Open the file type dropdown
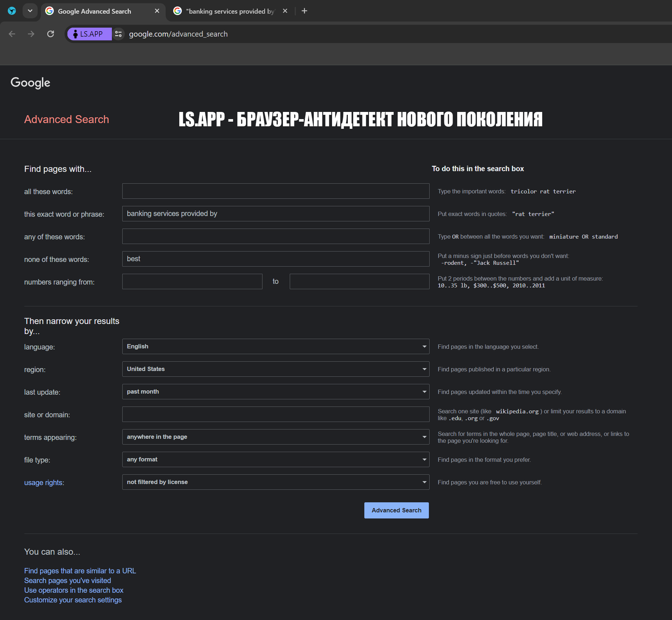 pyautogui.click(x=276, y=459)
